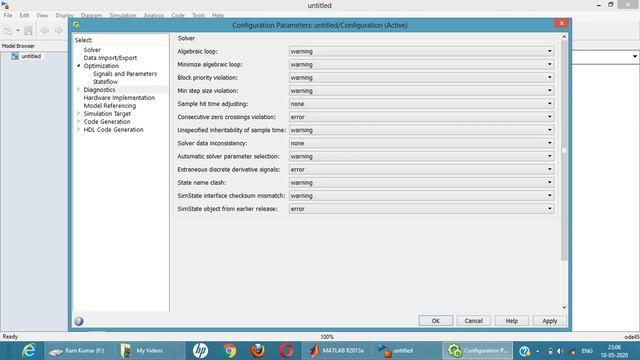Select Model Referencing in the tree
The width and height of the screenshot is (640, 360).
coord(109,106)
